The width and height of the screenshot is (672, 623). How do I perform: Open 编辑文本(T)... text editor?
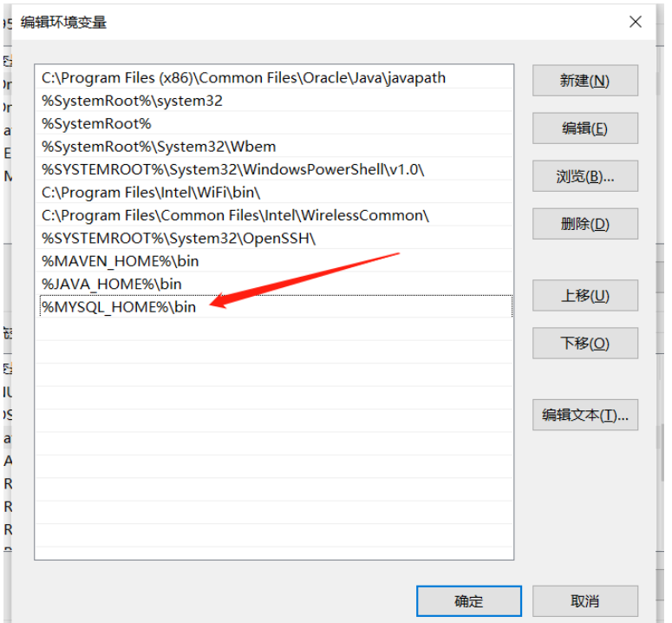585,415
